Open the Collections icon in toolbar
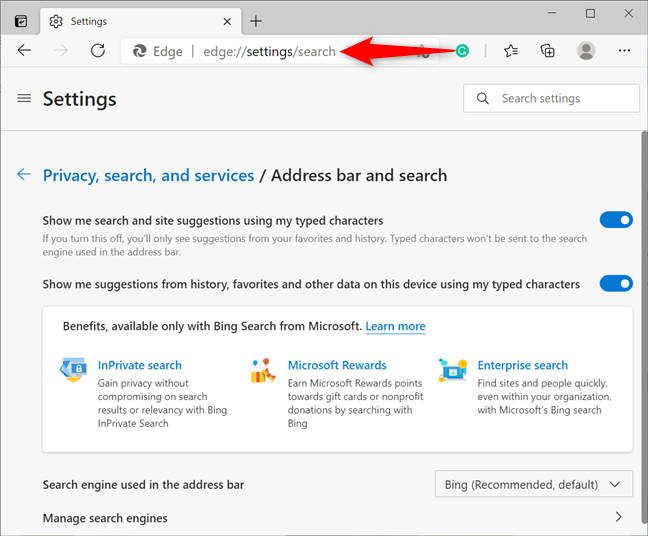The width and height of the screenshot is (648, 536). [547, 51]
